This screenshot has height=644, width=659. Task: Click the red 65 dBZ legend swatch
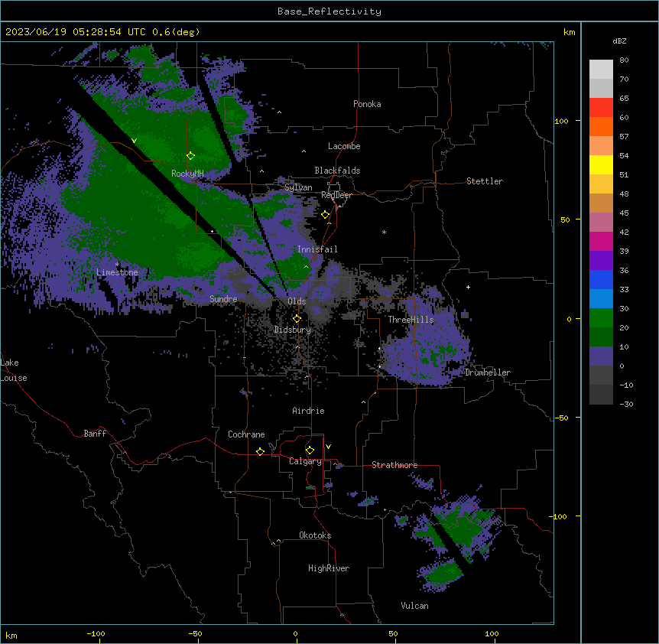coord(601,107)
